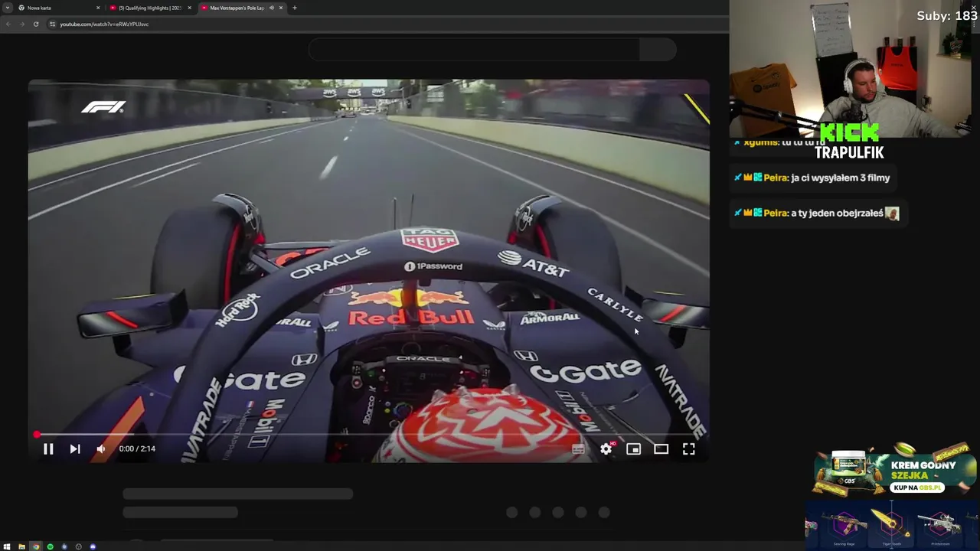Click the emote in Peira's last message
980x551 pixels.
[892, 214]
